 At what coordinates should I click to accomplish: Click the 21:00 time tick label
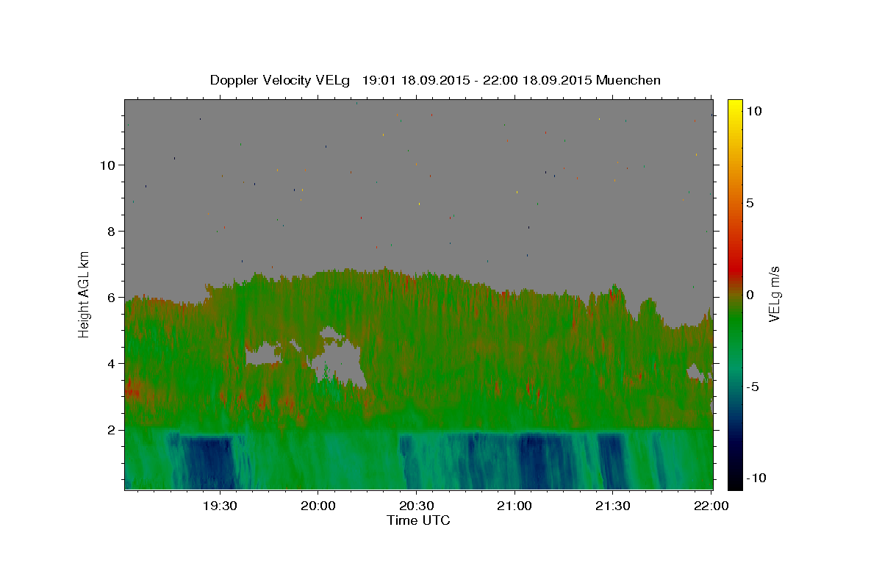pyautogui.click(x=514, y=506)
